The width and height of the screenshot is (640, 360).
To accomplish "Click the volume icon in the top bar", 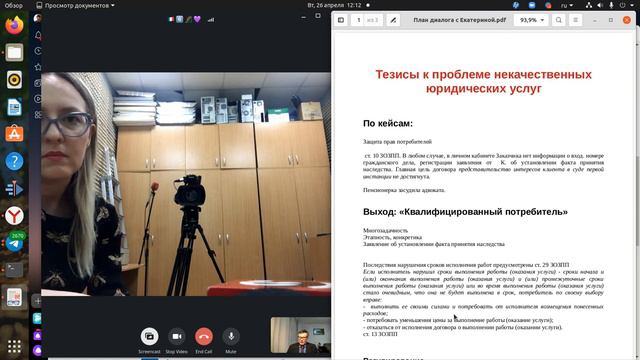I will coord(600,5).
